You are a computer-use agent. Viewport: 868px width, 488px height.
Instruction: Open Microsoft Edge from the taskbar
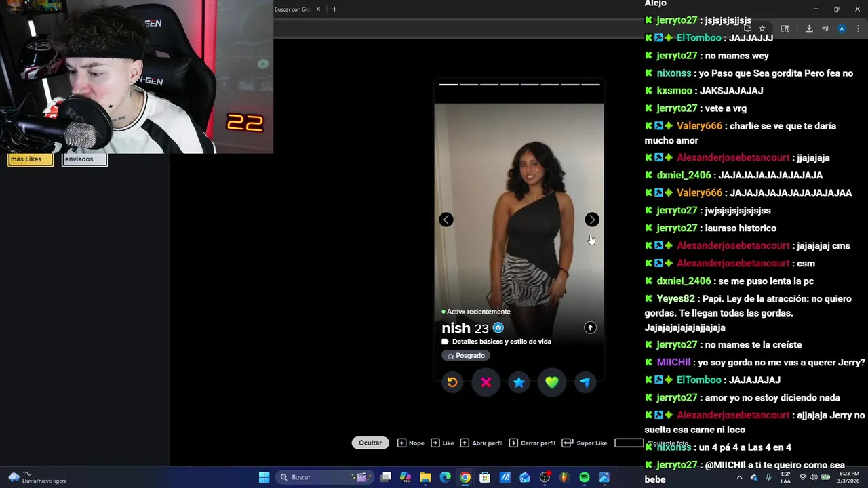coord(445,477)
